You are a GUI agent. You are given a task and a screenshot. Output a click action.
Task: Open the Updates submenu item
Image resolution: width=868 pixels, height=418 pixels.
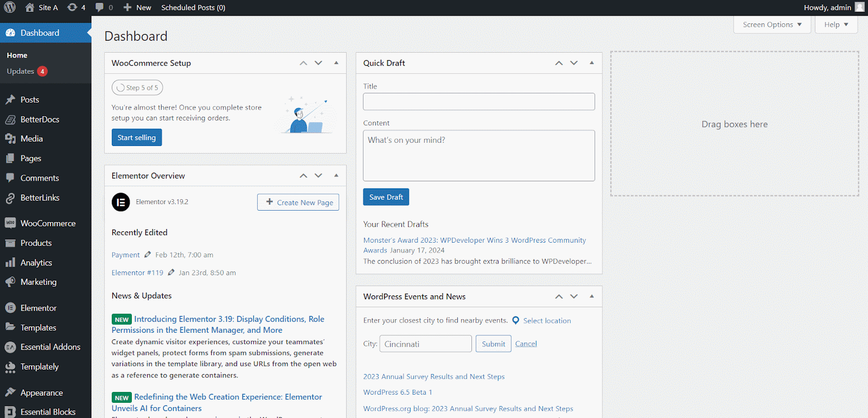point(27,71)
